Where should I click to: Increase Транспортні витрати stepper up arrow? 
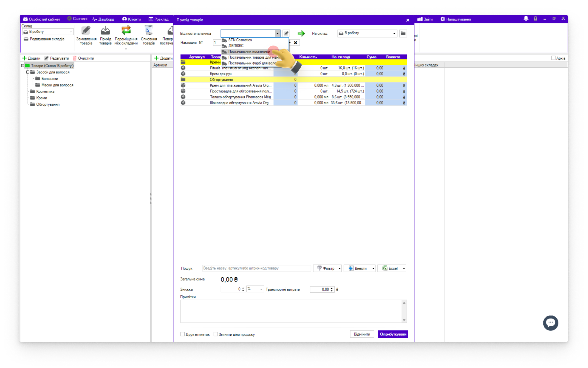[332, 288]
